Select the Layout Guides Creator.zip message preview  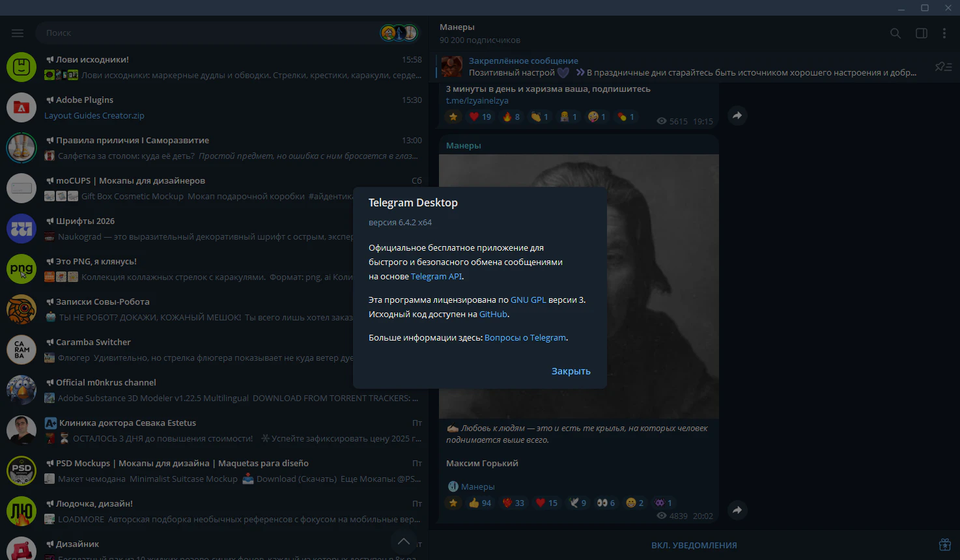tap(94, 115)
